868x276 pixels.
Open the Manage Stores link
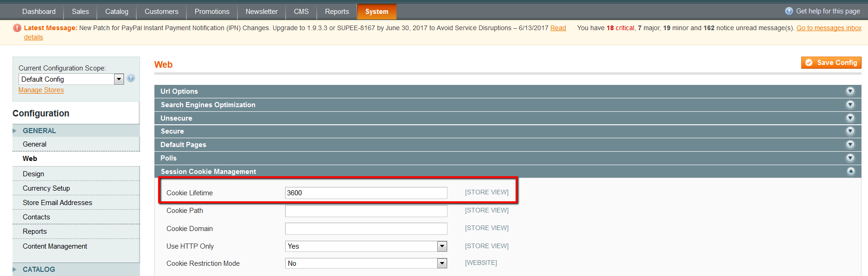tap(41, 90)
